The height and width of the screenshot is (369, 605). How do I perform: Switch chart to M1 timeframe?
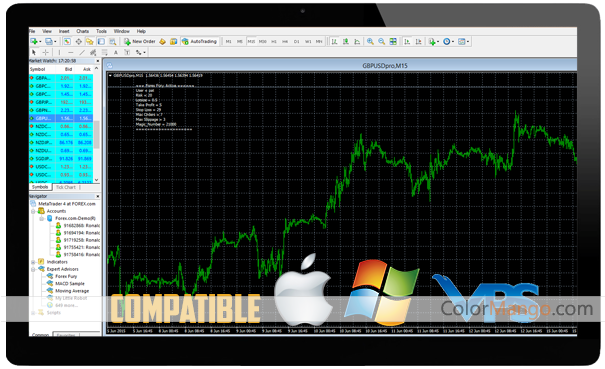(228, 41)
